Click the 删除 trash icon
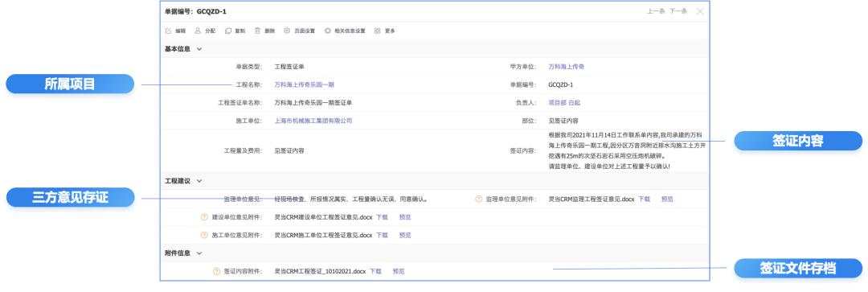 (257, 31)
